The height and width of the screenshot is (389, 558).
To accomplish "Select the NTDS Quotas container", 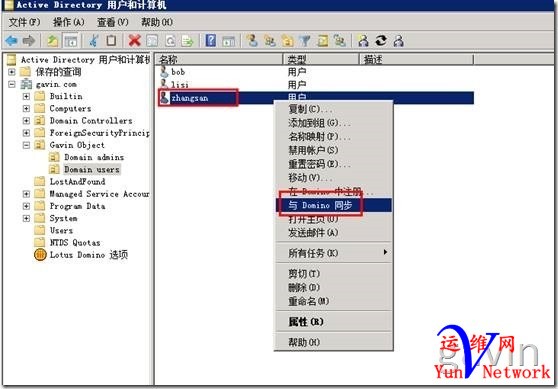I will tap(75, 243).
